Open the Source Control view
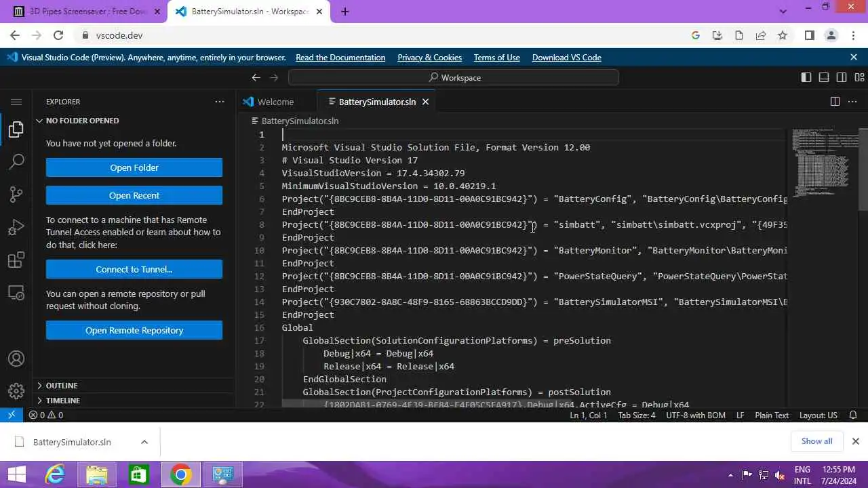 point(16,195)
